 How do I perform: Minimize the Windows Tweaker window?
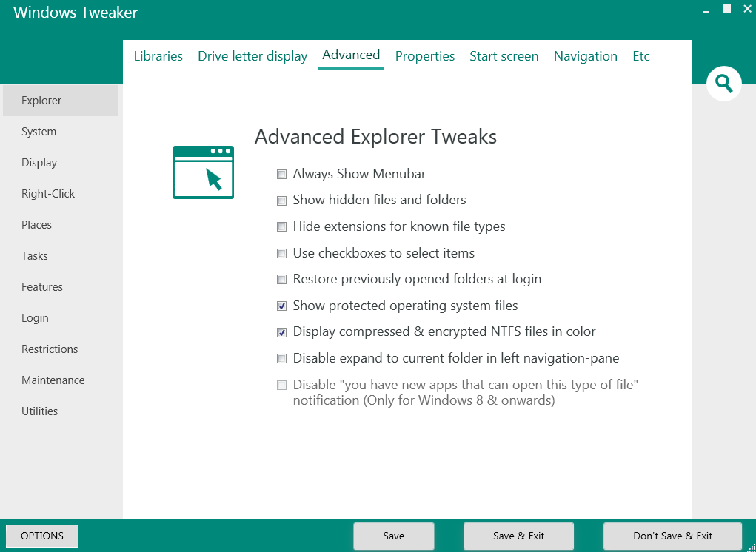point(706,10)
